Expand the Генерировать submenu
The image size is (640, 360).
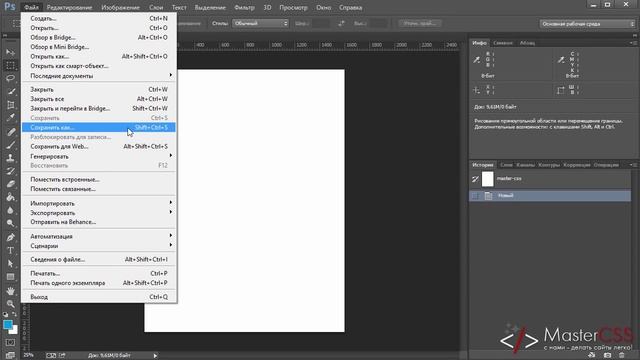99,156
